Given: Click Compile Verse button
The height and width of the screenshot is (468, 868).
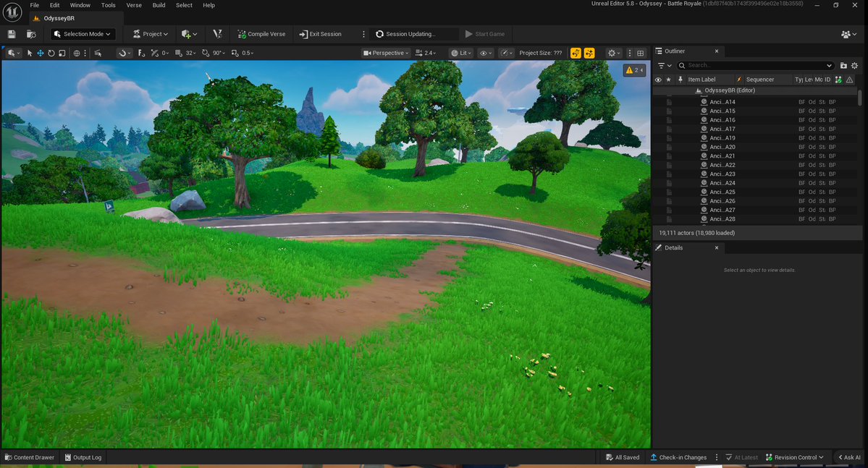Looking at the screenshot, I should tap(262, 34).
